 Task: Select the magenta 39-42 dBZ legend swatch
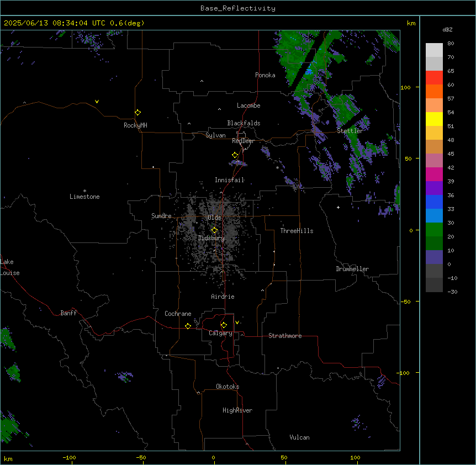(x=434, y=174)
